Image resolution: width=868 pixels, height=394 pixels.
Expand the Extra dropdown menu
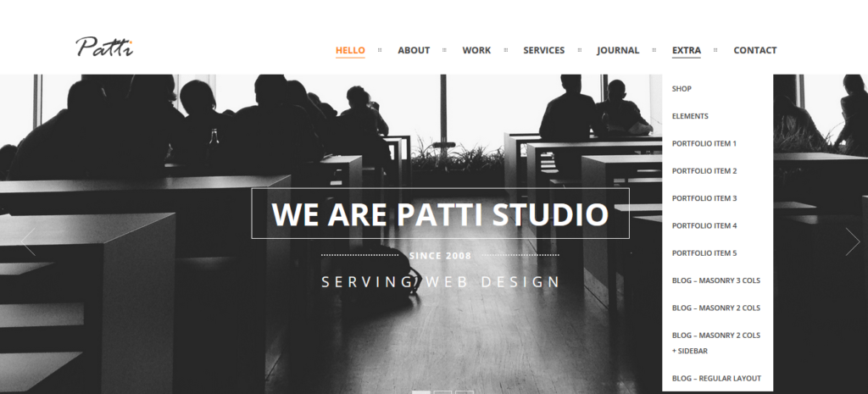tap(687, 50)
